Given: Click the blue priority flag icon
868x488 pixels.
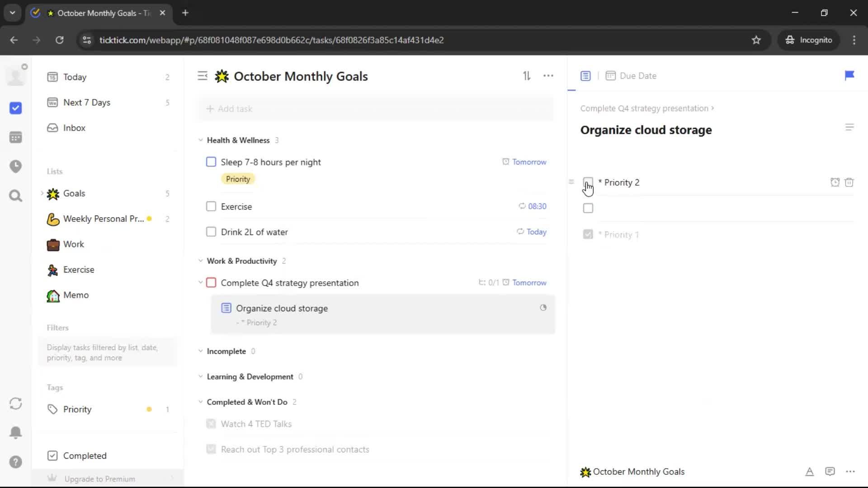Looking at the screenshot, I should (x=849, y=75).
